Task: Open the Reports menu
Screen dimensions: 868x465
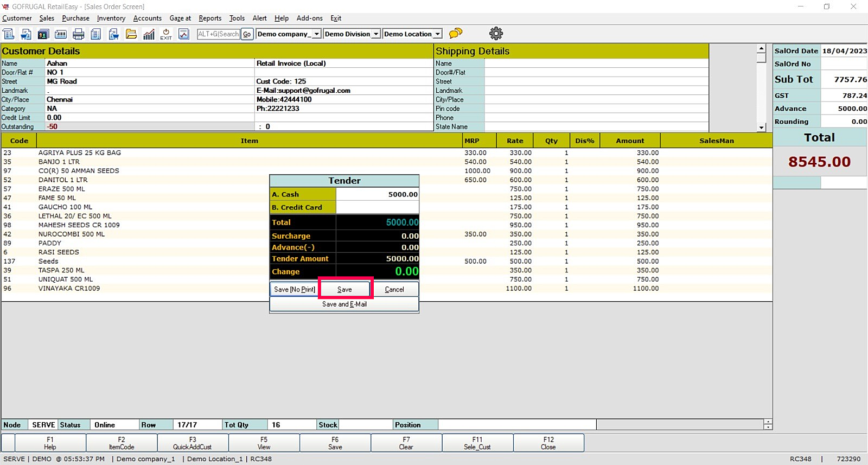Action: pos(210,18)
